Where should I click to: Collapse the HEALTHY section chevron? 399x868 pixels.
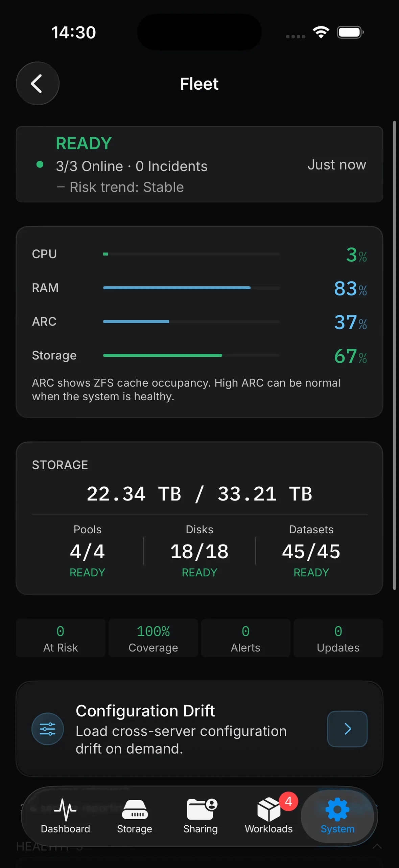click(x=377, y=846)
